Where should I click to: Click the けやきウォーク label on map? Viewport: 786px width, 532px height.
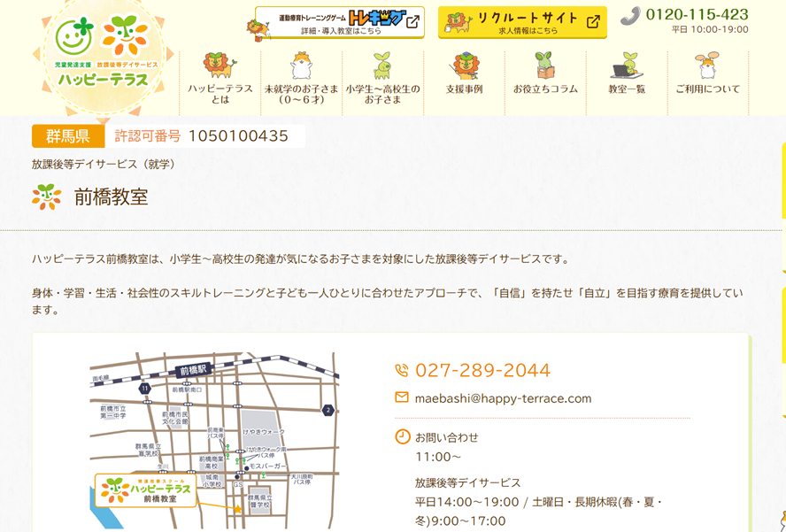[264, 432]
